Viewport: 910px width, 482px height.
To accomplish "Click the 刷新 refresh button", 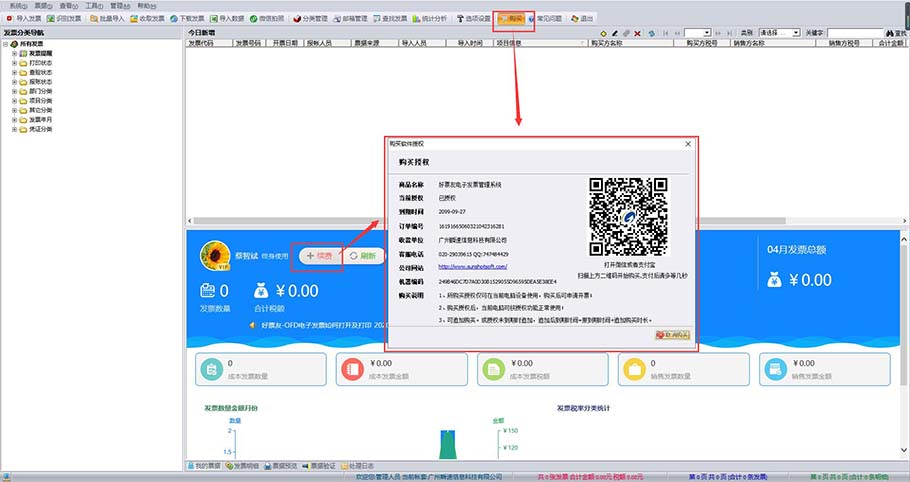I will pyautogui.click(x=366, y=256).
